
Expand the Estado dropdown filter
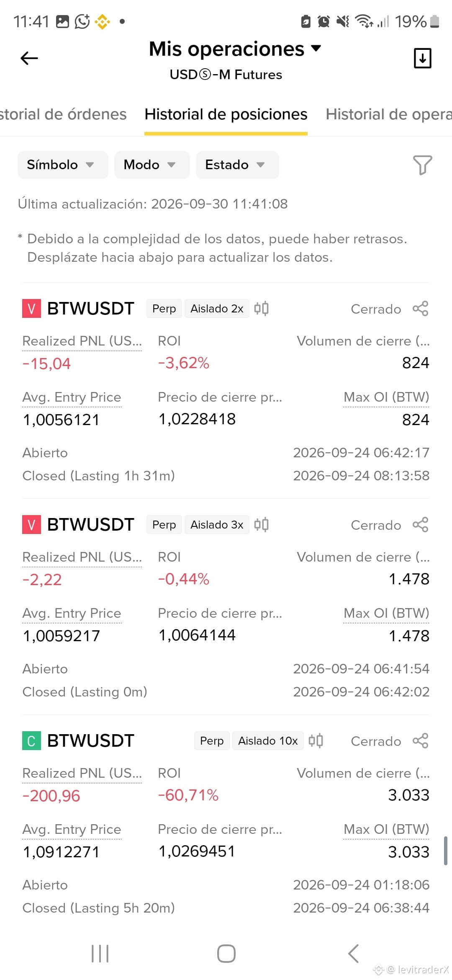237,165
